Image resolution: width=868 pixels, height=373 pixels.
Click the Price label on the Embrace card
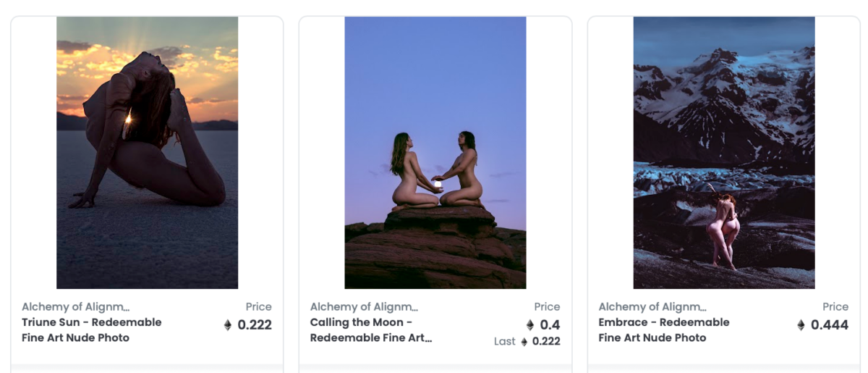[835, 306]
